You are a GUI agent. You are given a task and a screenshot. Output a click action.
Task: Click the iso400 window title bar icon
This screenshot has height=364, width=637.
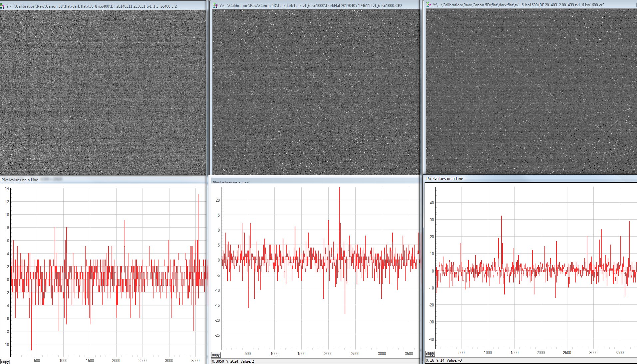pos(2,6)
